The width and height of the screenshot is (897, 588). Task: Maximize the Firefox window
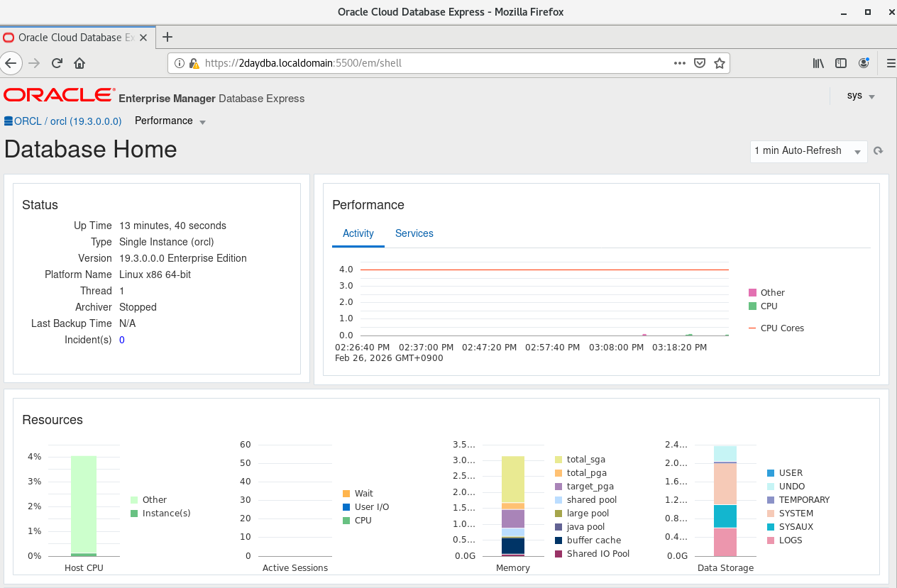tap(867, 12)
